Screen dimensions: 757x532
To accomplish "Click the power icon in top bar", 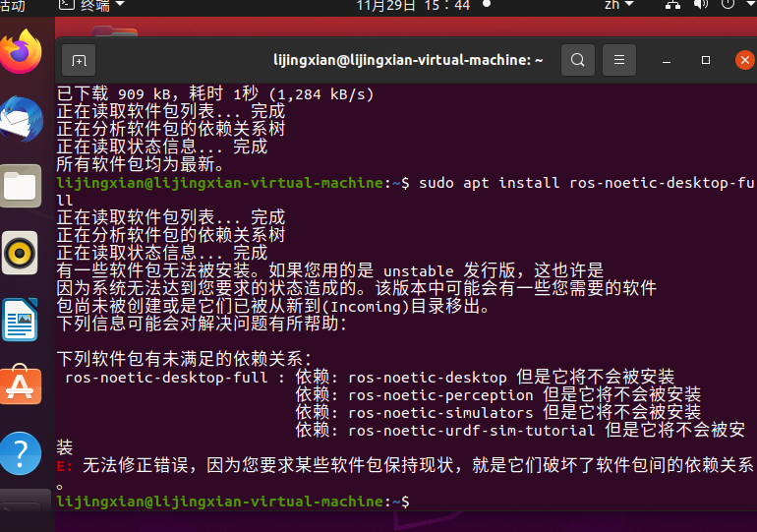I will tap(728, 5).
